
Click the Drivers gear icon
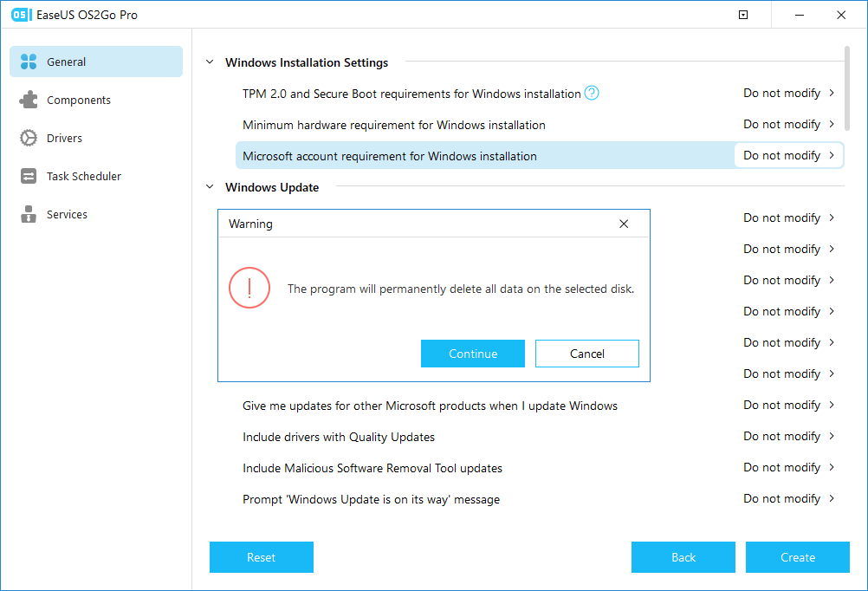(29, 138)
